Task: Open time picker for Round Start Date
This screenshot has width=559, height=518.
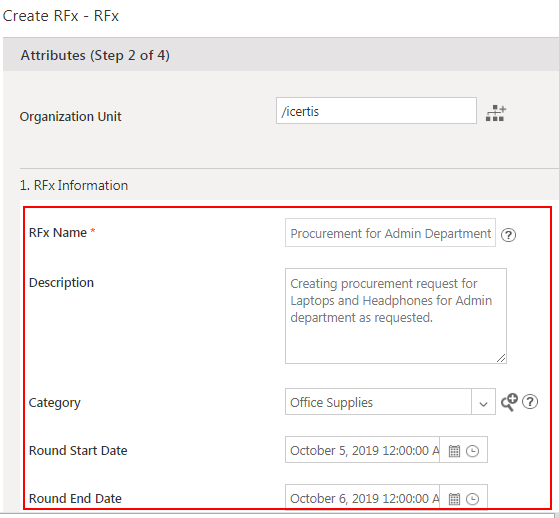Action: pos(472,451)
